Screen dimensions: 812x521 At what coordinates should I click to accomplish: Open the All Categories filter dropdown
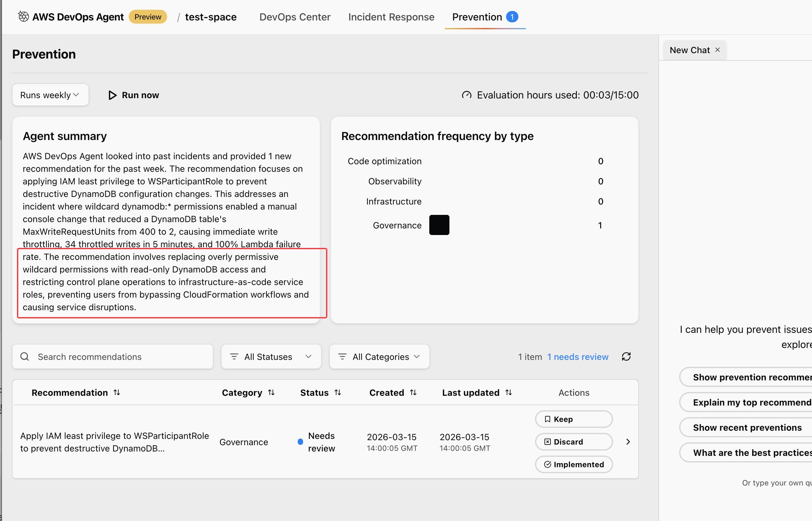(x=379, y=356)
